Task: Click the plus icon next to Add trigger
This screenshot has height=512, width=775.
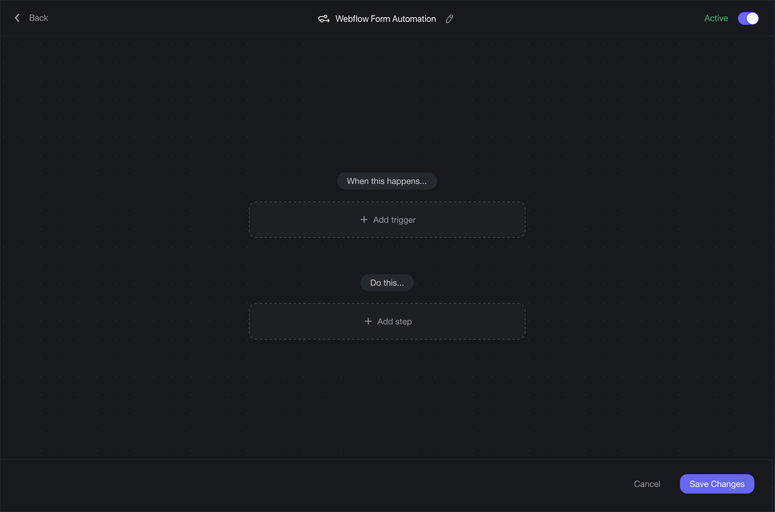Action: [x=364, y=219]
